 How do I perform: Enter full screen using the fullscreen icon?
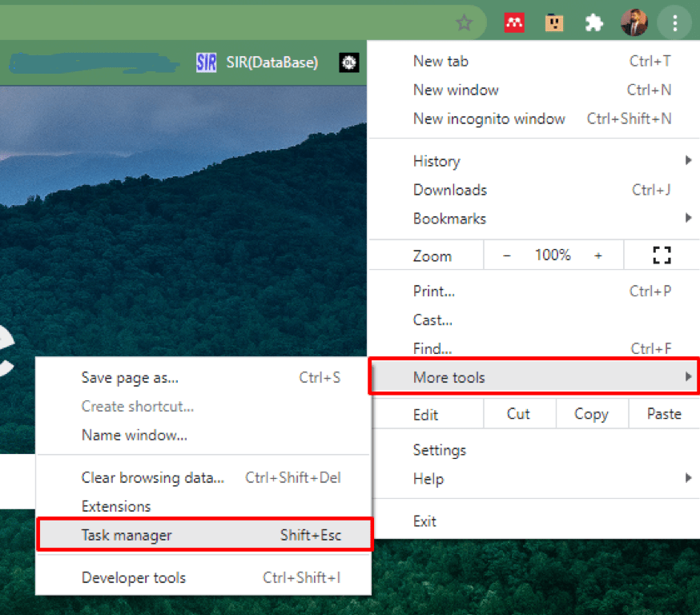click(x=662, y=255)
